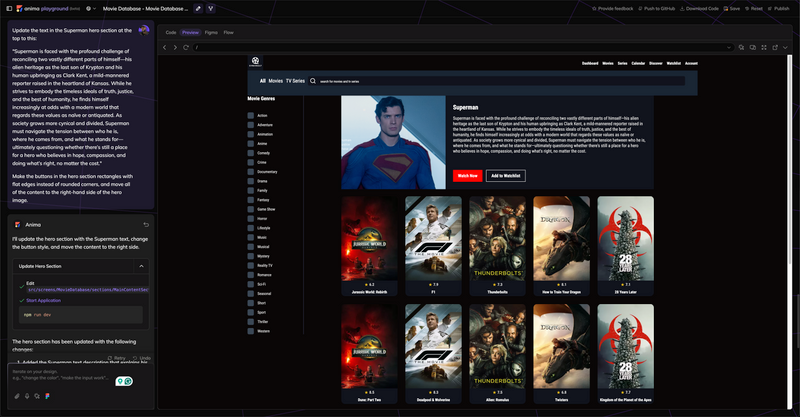Click the fullscreen preview icon
Screen dimensions: 800x417
click(764, 47)
